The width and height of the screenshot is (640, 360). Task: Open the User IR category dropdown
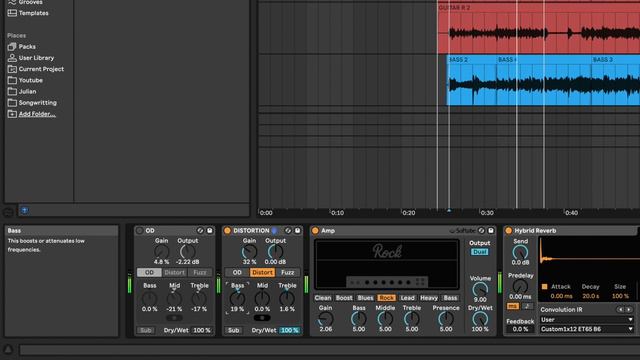tap(587, 320)
